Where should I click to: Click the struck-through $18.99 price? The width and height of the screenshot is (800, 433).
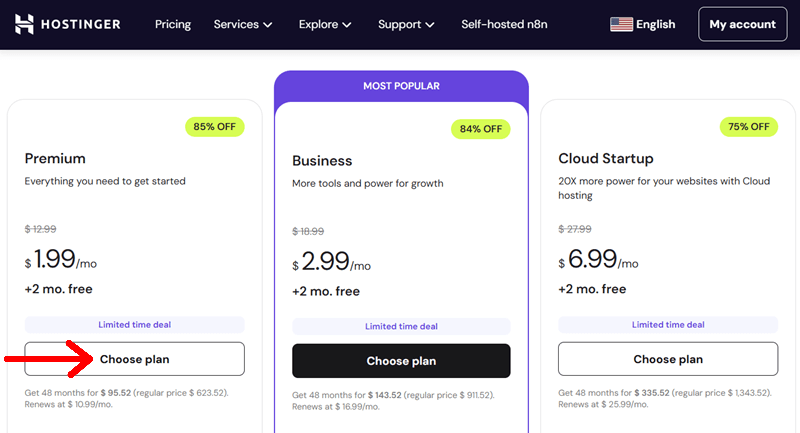(308, 231)
